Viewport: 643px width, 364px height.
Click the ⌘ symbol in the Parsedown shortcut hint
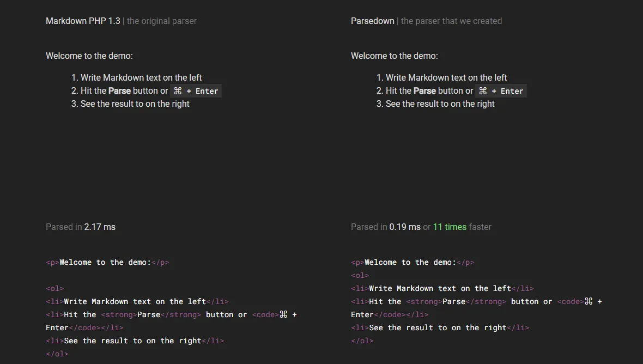tap(483, 91)
